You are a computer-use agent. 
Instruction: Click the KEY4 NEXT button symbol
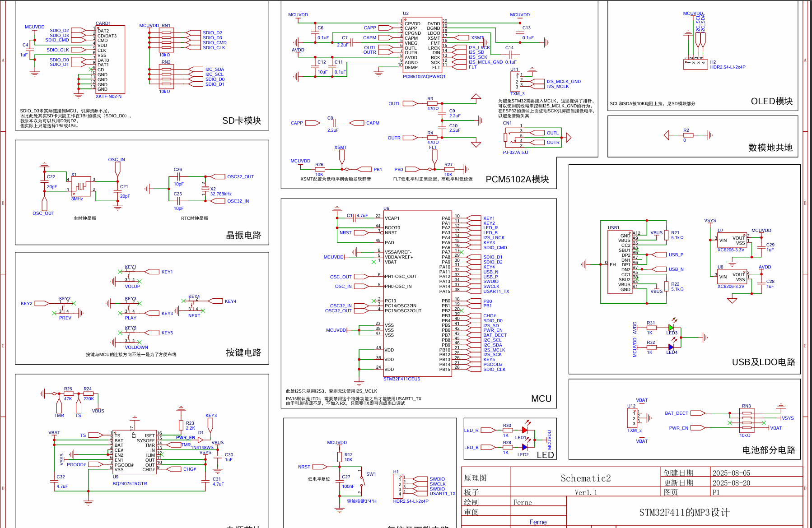[x=193, y=305]
